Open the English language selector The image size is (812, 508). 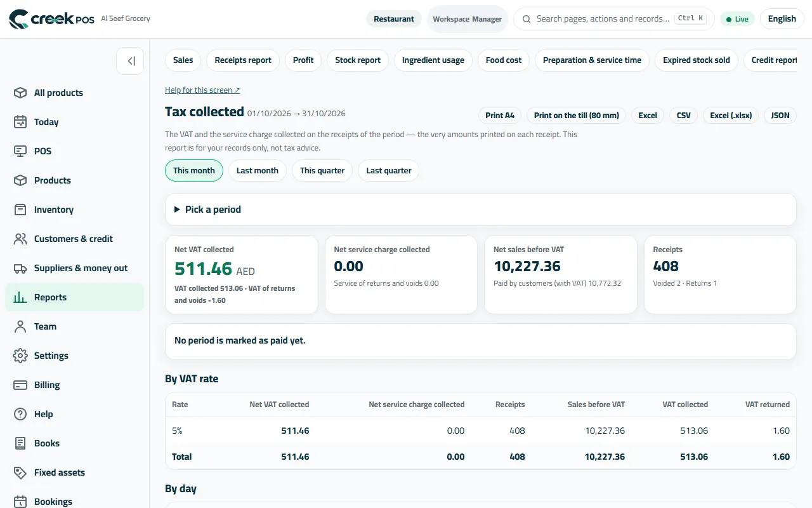point(782,19)
